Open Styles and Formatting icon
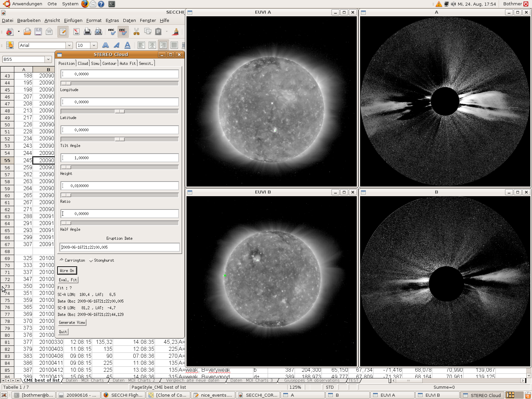The image size is (532, 399). click(10, 45)
